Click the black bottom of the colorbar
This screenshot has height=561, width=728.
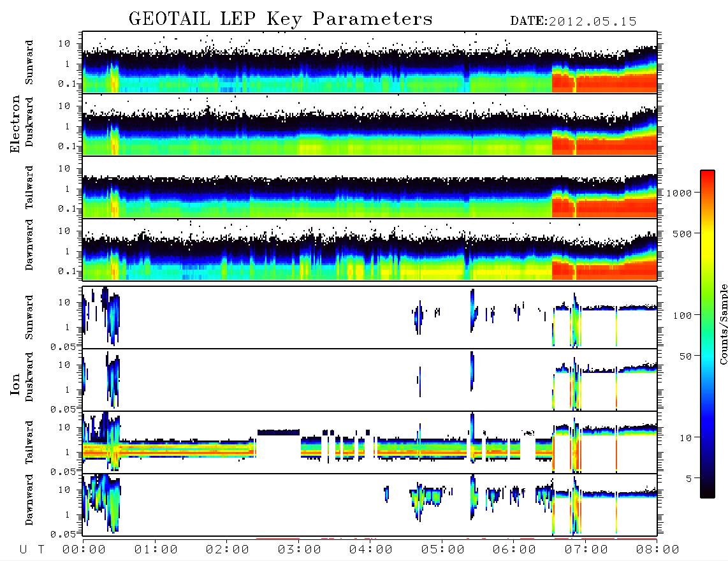708,490
